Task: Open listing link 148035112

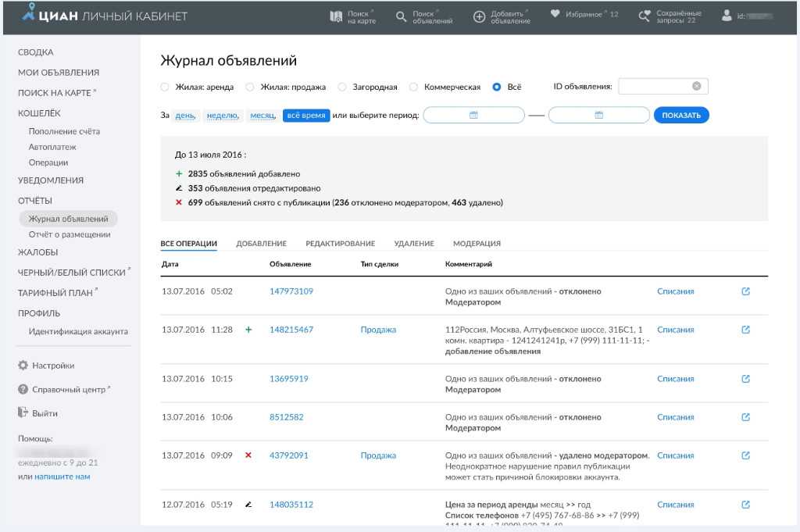Action: pyautogui.click(x=291, y=505)
